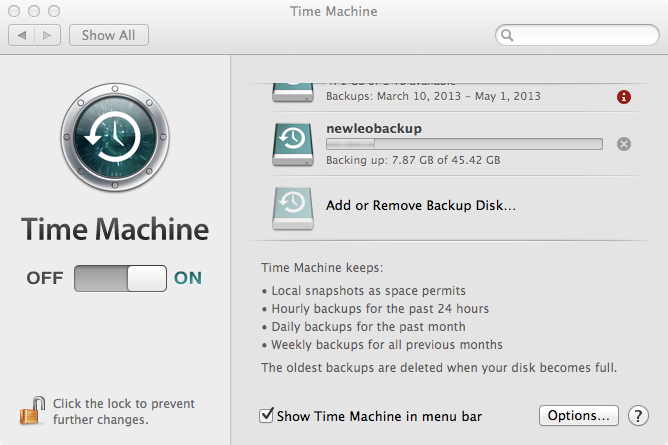Go forward with the right arrow button
The height and width of the screenshot is (445, 668).
pos(47,35)
